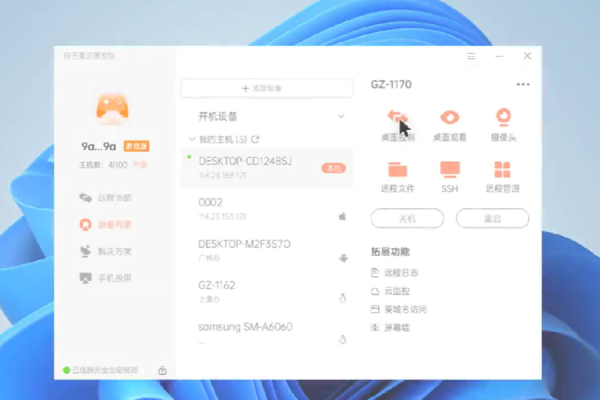Collapse the 我的主机 host group
The height and width of the screenshot is (400, 600).
tap(192, 139)
